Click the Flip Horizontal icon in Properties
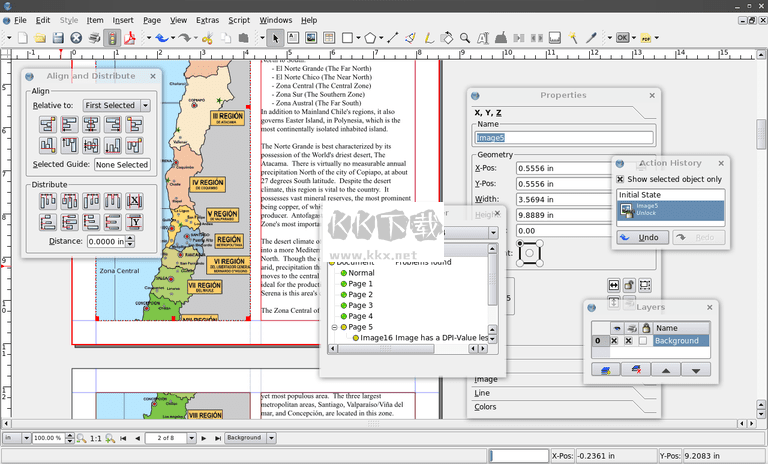 coord(614,285)
